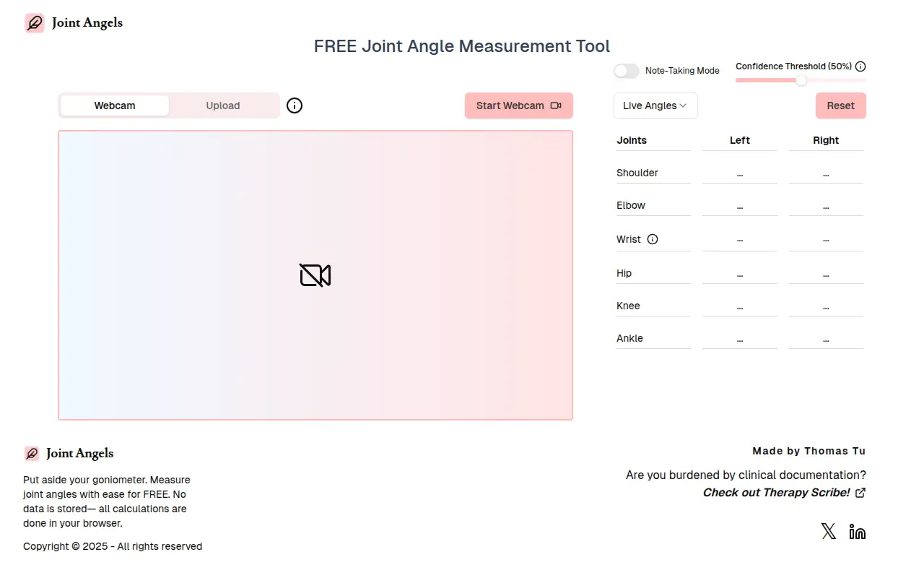Click the Right column header
924x578 pixels.
826,140
